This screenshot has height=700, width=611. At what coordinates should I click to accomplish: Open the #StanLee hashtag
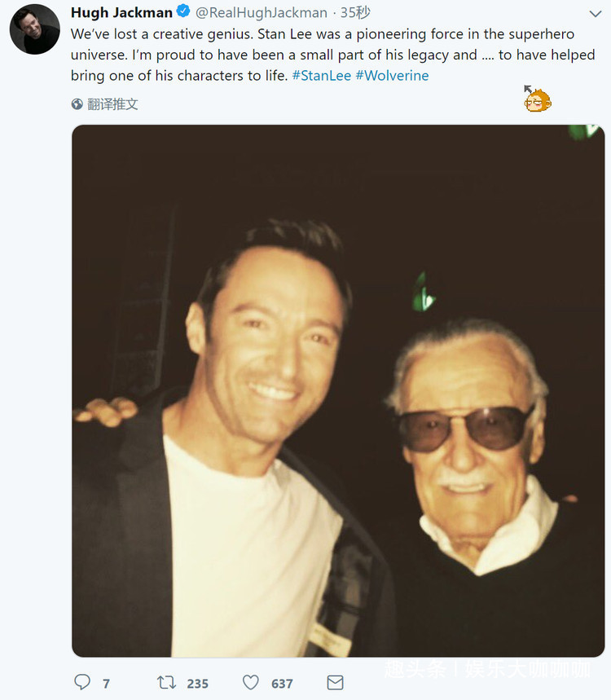(x=320, y=76)
